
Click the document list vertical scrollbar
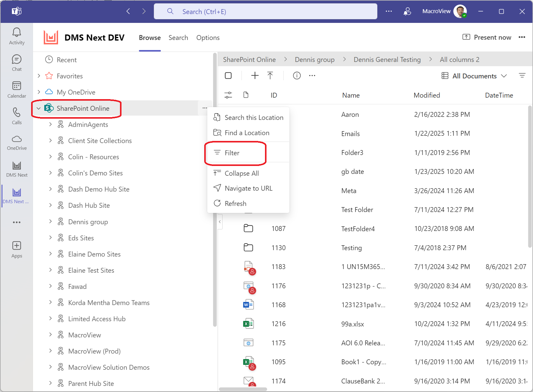(530, 176)
